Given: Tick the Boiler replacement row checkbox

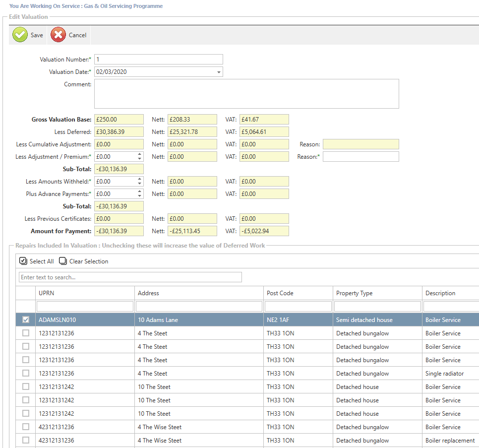Looking at the screenshot, I should 26,441.
